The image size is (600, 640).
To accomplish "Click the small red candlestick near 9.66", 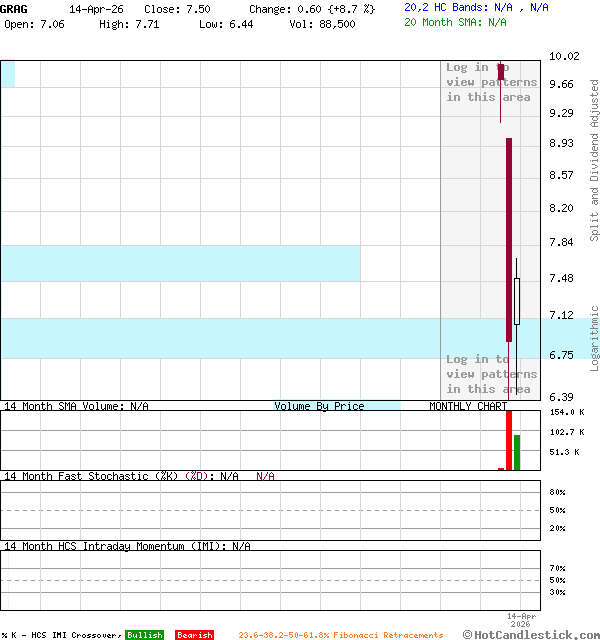I will click(501, 71).
